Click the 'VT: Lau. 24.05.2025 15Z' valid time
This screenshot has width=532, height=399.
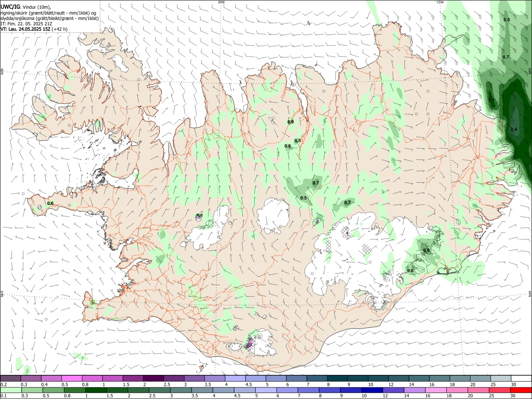pyautogui.click(x=25, y=29)
